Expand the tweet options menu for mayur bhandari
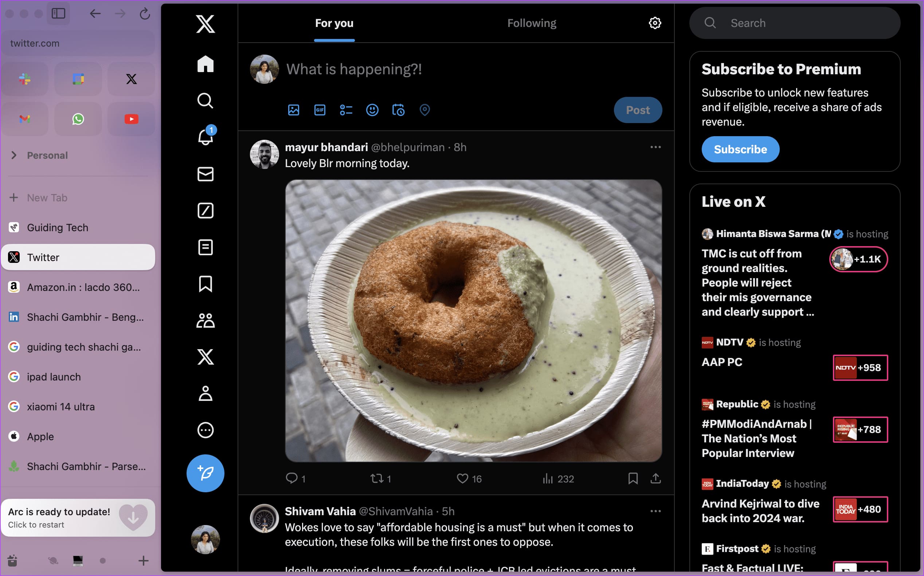 point(655,147)
